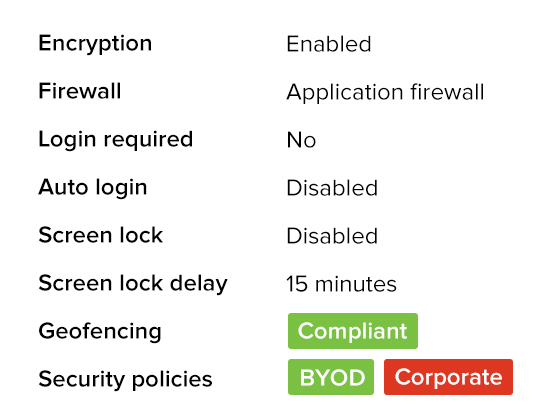The image size is (560, 420).
Task: Click the word firewall in Application firewall
Action: click(x=447, y=91)
